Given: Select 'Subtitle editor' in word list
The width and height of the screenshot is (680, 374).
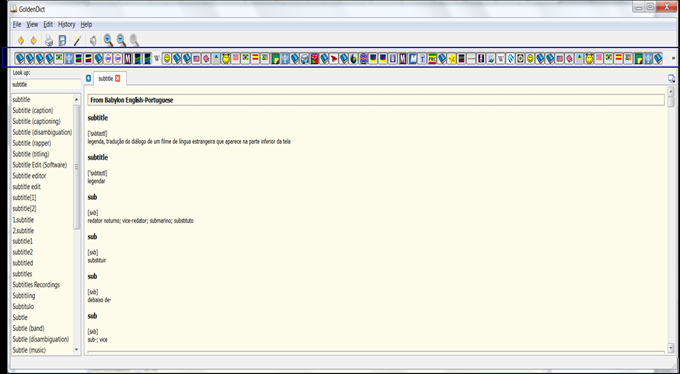Looking at the screenshot, I should coord(29,176).
